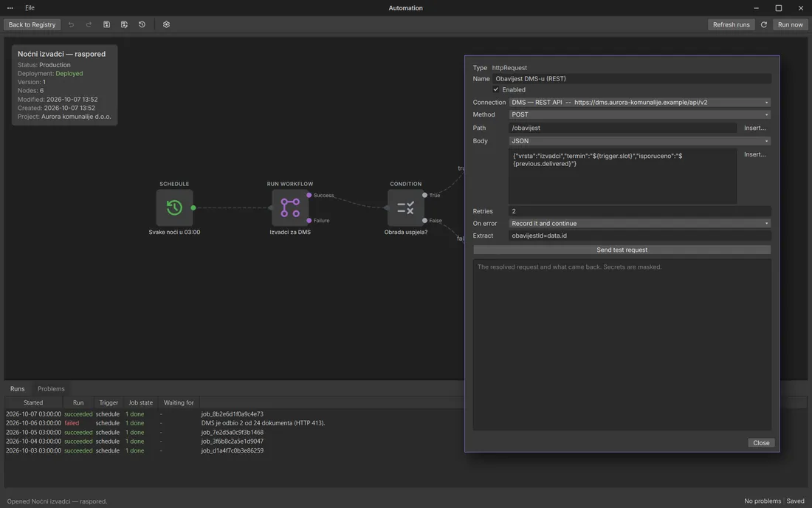Switch to the Runs tab

[17, 389]
